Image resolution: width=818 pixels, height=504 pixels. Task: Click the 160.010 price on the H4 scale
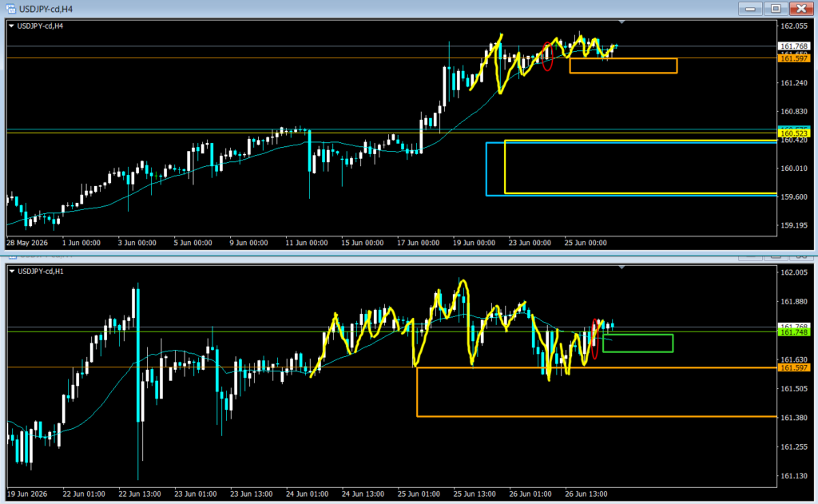point(794,169)
